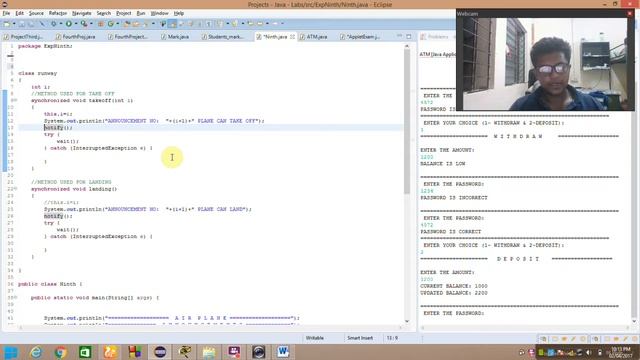Open the Window menu
This screenshot has height=360, width=640.
tap(159, 13)
